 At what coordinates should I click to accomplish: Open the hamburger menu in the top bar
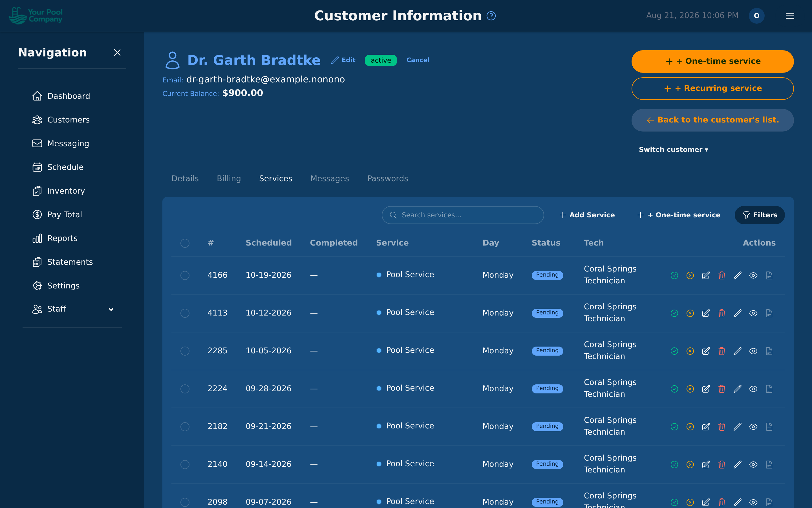click(x=789, y=16)
